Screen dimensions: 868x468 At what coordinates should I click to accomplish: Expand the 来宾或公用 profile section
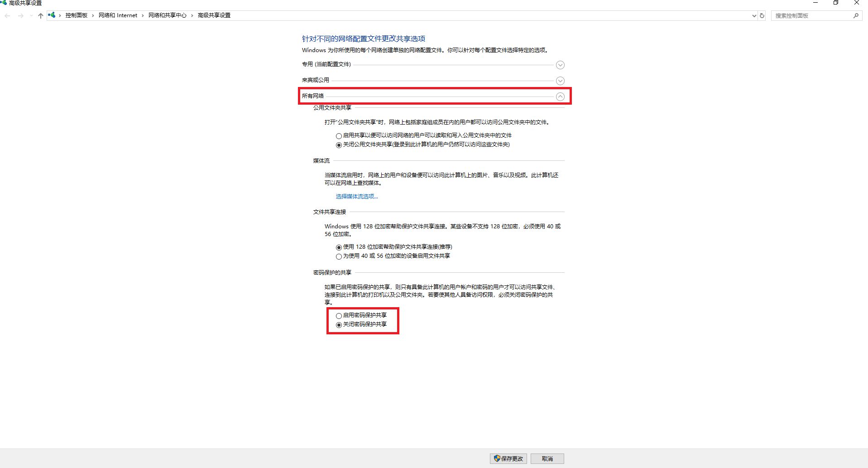pyautogui.click(x=560, y=81)
